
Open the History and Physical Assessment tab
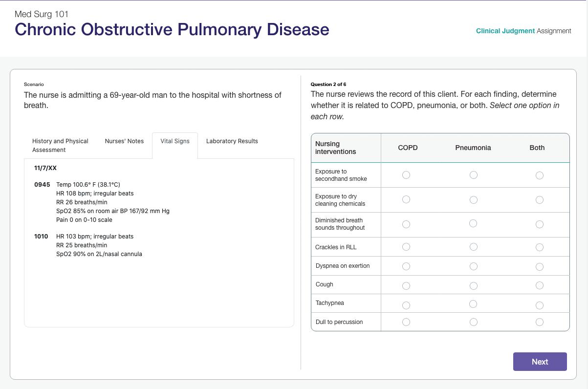click(x=60, y=146)
